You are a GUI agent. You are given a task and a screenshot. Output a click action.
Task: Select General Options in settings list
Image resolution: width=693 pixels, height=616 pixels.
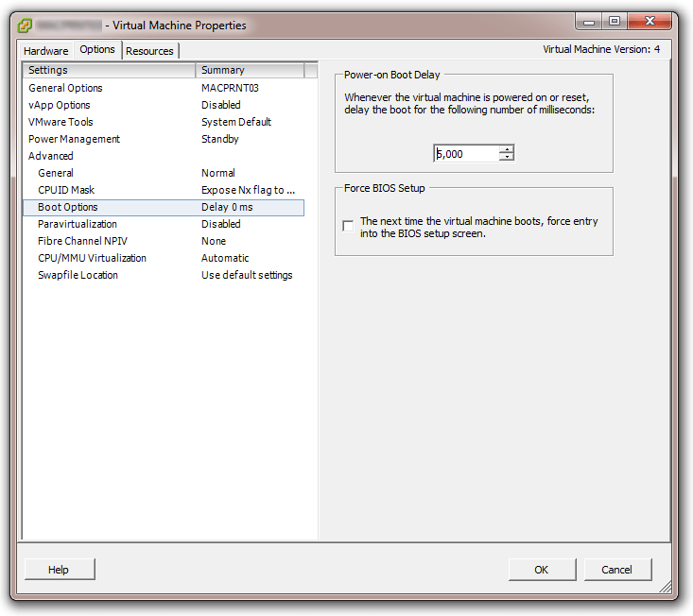coord(163,88)
